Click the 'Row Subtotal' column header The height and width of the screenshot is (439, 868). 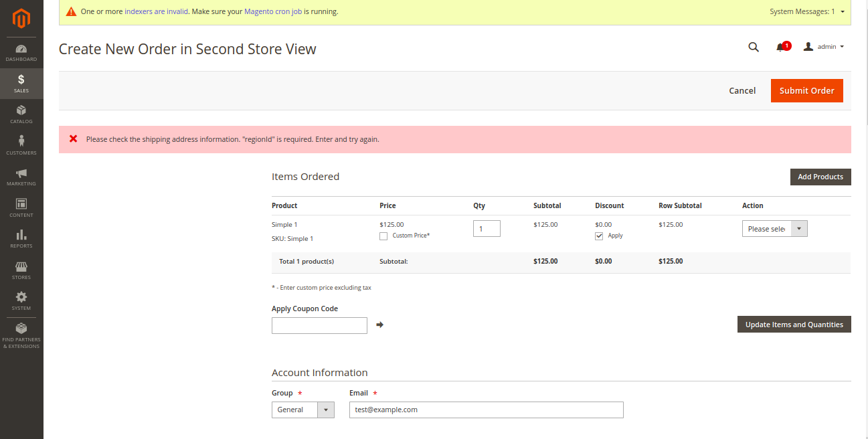click(680, 205)
